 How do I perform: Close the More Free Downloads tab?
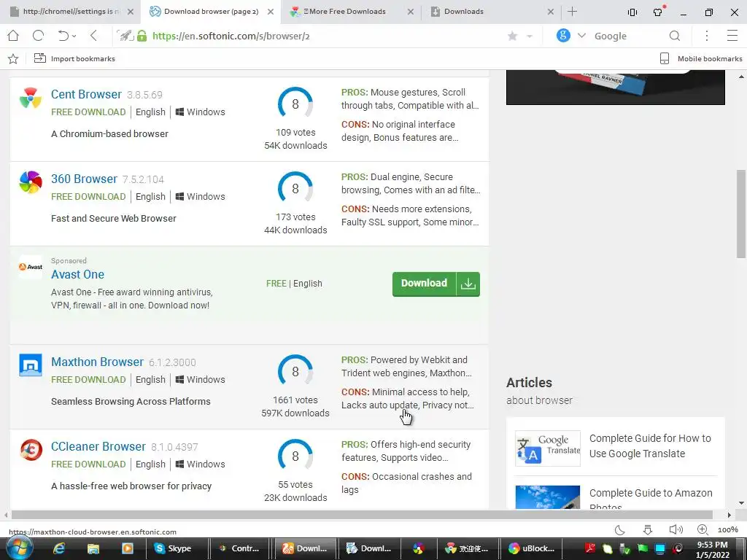[x=411, y=12]
